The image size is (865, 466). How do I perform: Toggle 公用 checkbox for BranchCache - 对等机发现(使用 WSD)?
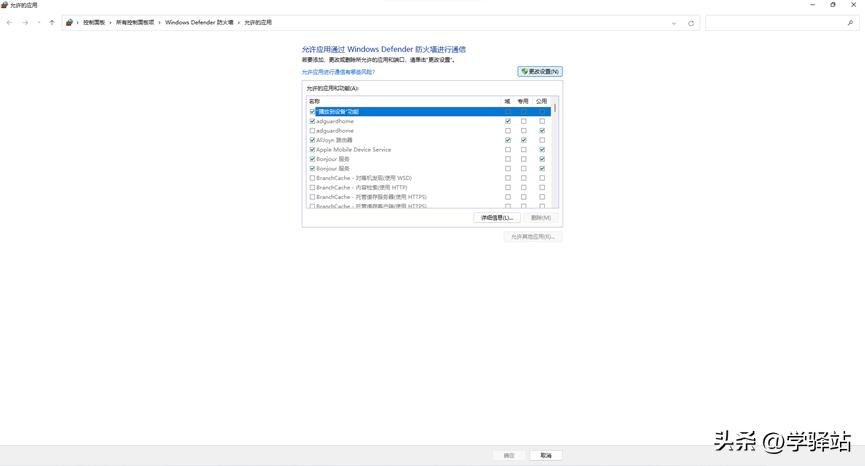542,178
